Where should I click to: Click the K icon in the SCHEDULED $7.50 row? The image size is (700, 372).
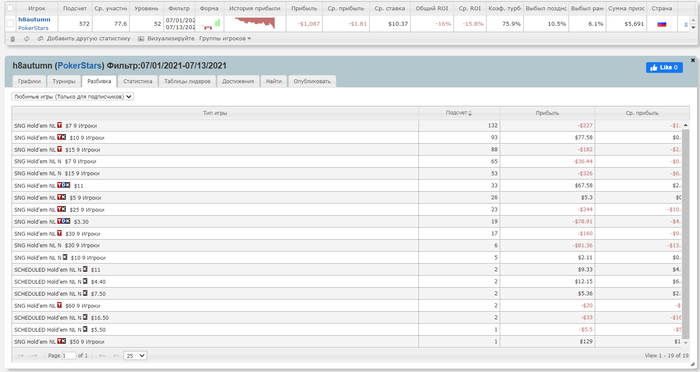[85, 293]
